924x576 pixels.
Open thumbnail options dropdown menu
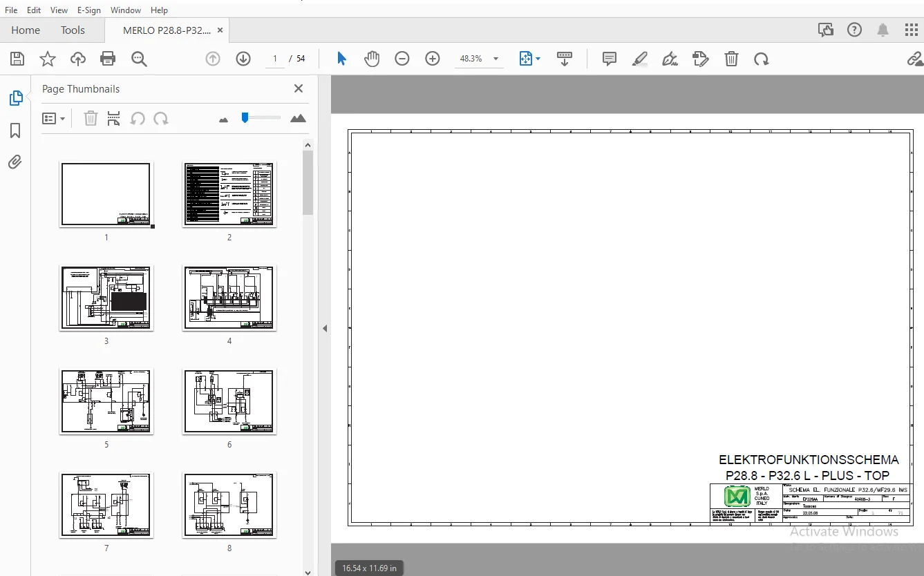pos(54,119)
